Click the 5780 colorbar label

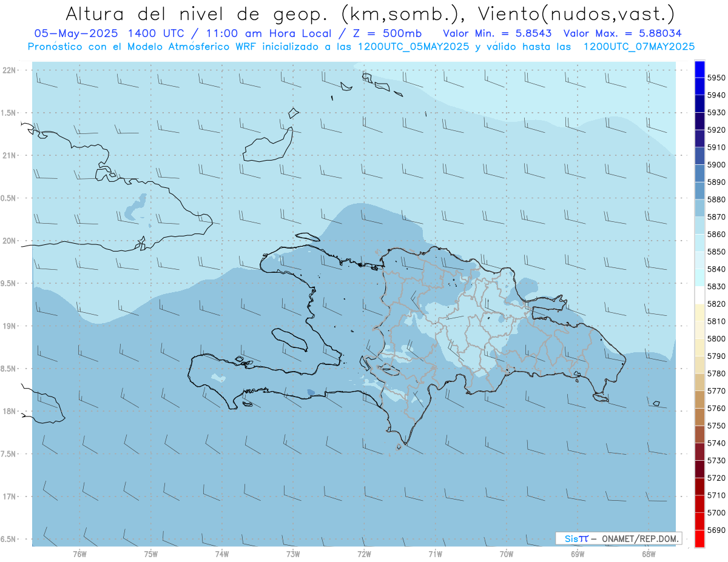[716, 373]
